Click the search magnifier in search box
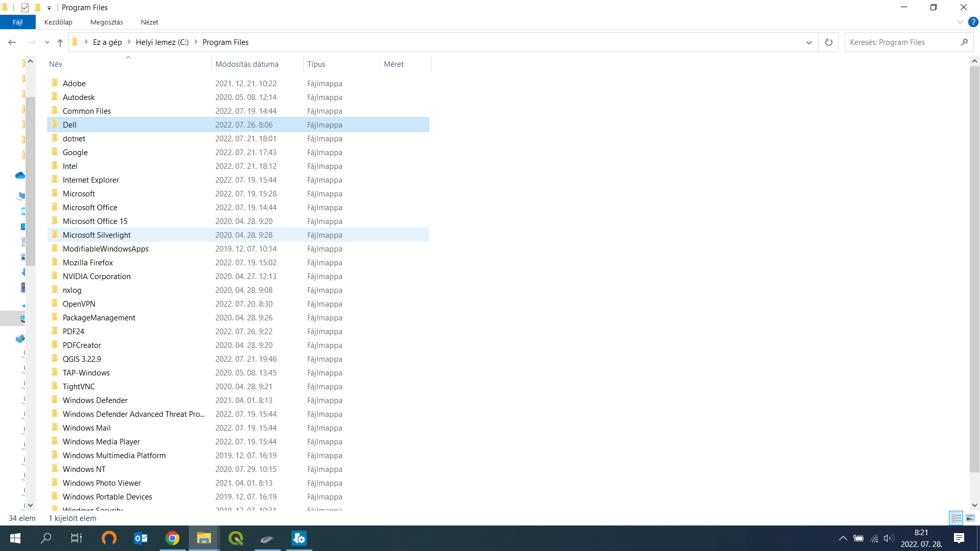980x551 pixels. pyautogui.click(x=964, y=42)
